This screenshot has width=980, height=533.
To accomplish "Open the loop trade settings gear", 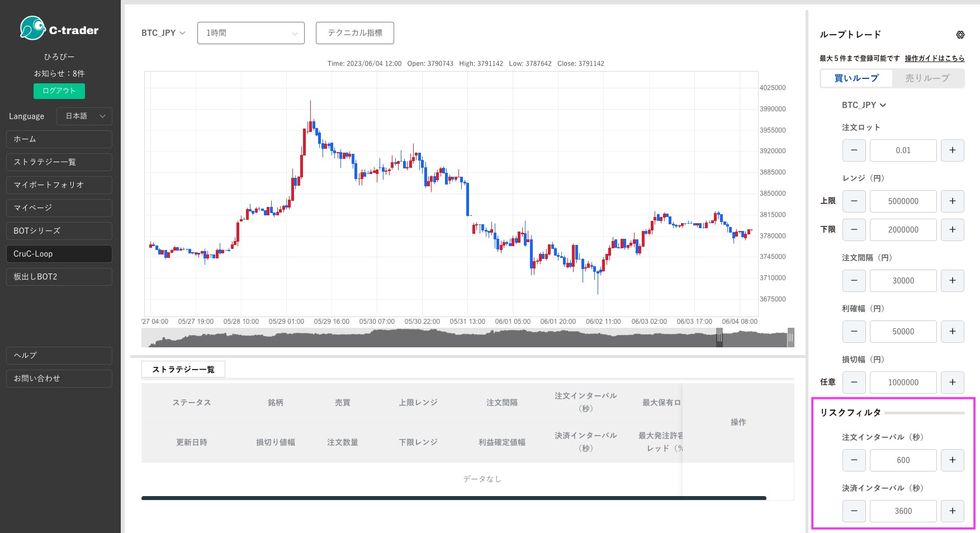I will pyautogui.click(x=960, y=34).
